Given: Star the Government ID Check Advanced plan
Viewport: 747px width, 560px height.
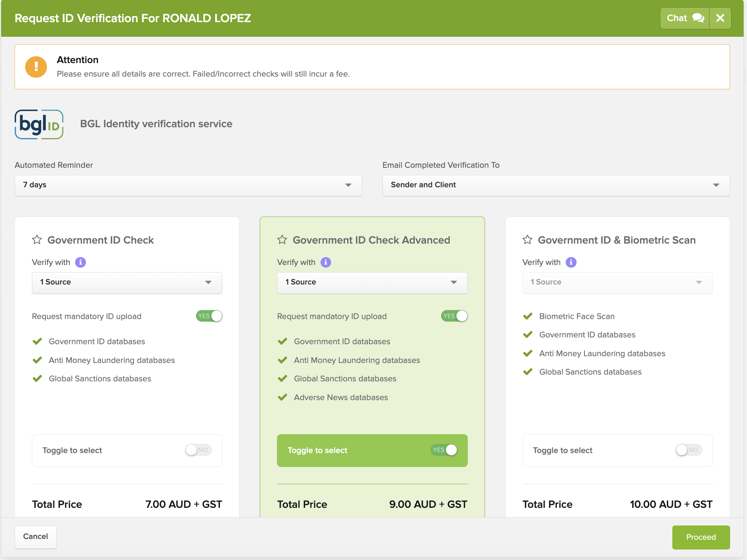Looking at the screenshot, I should (282, 240).
